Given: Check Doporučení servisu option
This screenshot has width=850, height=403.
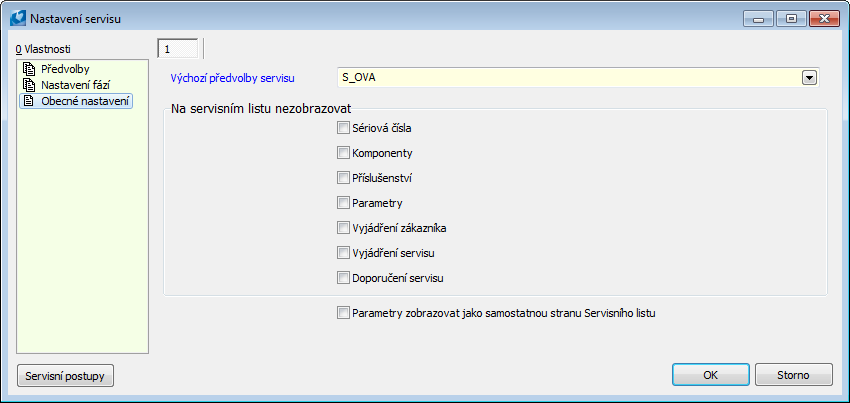Looking at the screenshot, I should click(344, 277).
